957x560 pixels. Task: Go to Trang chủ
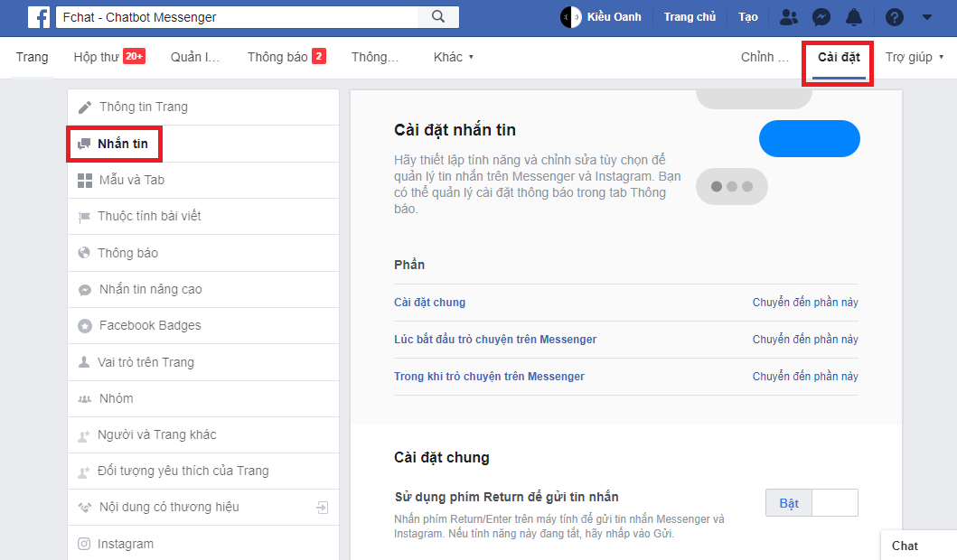(x=690, y=17)
